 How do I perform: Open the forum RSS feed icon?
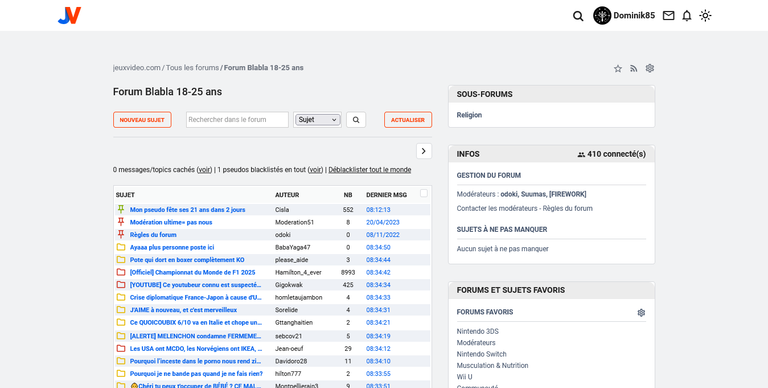point(634,69)
